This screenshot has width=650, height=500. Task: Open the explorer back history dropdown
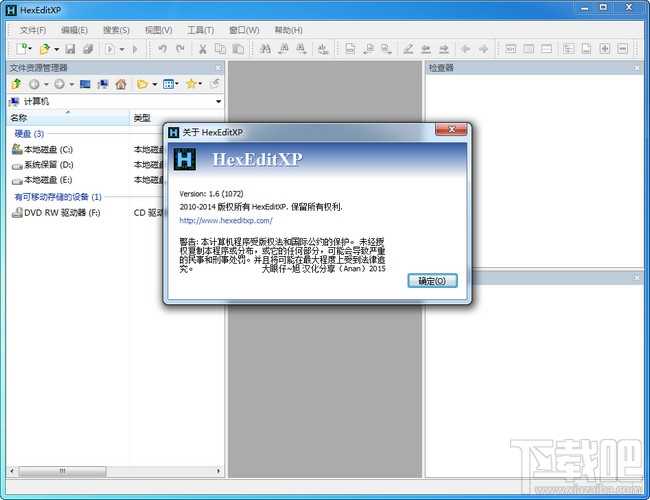(46, 84)
